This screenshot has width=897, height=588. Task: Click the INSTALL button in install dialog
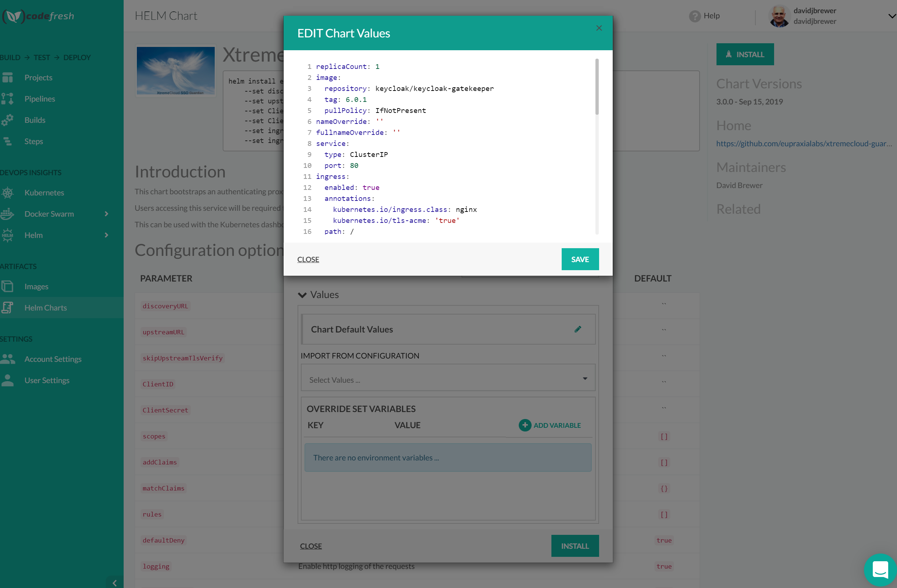(575, 545)
